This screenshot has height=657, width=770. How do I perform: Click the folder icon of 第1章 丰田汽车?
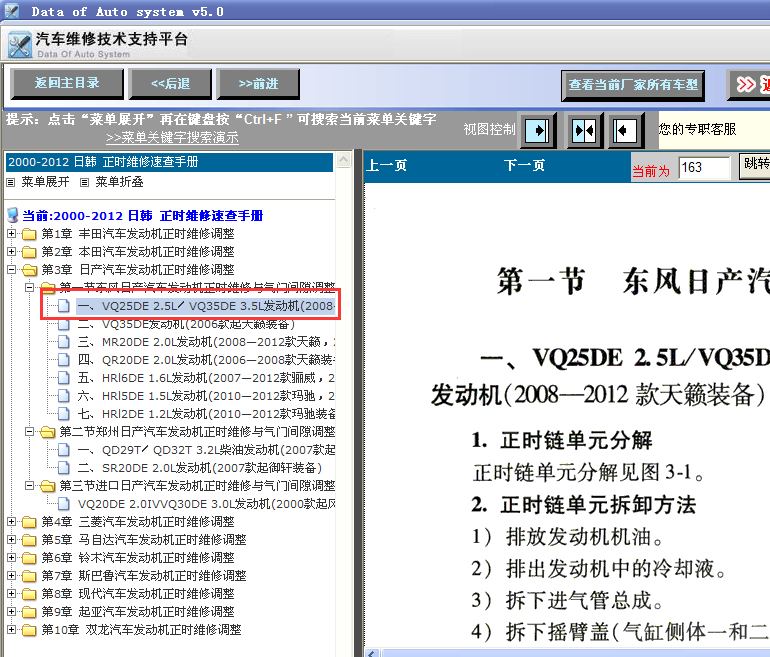(x=29, y=234)
